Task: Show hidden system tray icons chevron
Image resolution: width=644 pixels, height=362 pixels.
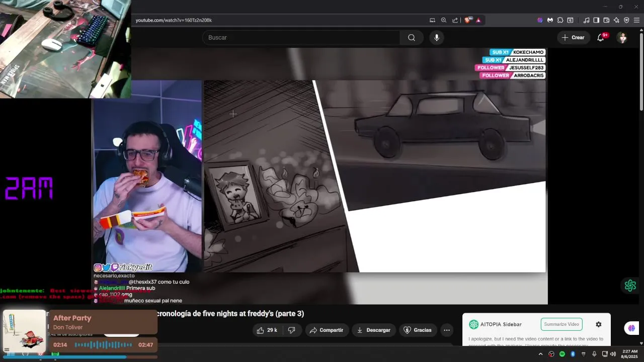Action: click(541, 354)
